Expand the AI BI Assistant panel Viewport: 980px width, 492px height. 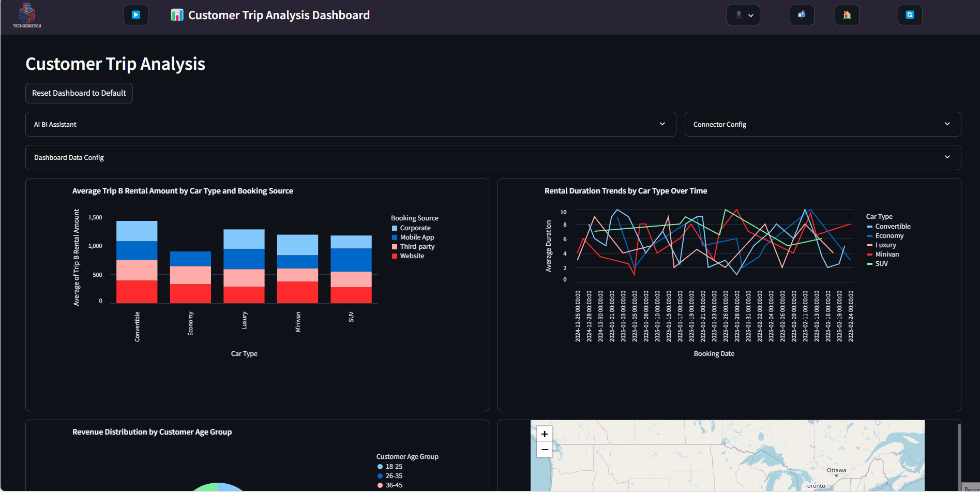click(351, 124)
